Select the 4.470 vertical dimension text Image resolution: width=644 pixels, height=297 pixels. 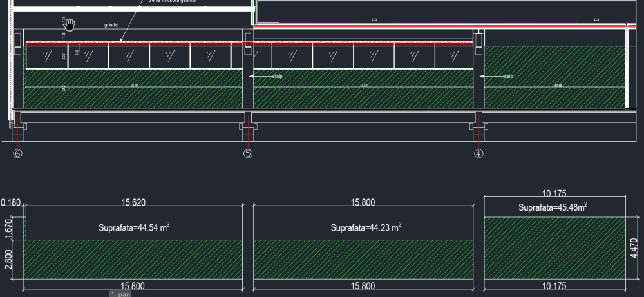(x=634, y=247)
